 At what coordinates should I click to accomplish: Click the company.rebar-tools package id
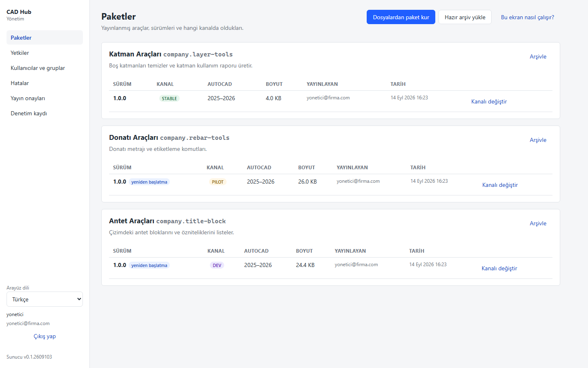coord(195,138)
